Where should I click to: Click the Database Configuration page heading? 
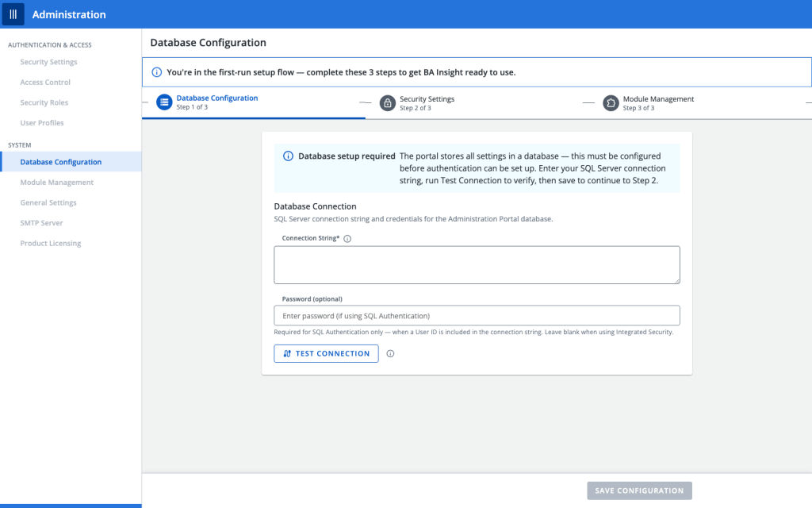(x=209, y=43)
